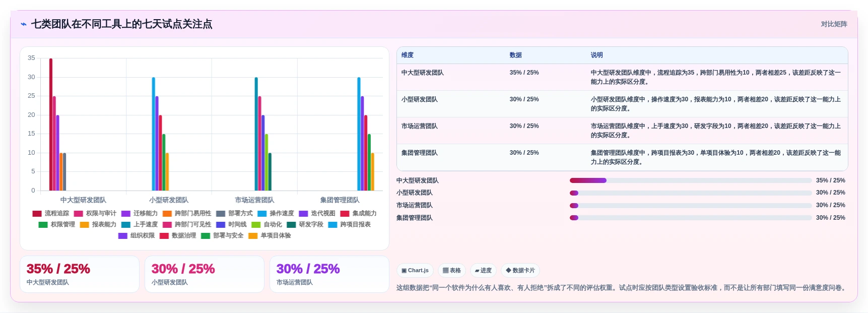The height and width of the screenshot is (313, 868).
Task: Click the 对比矩阵 label in the header
Action: click(834, 24)
